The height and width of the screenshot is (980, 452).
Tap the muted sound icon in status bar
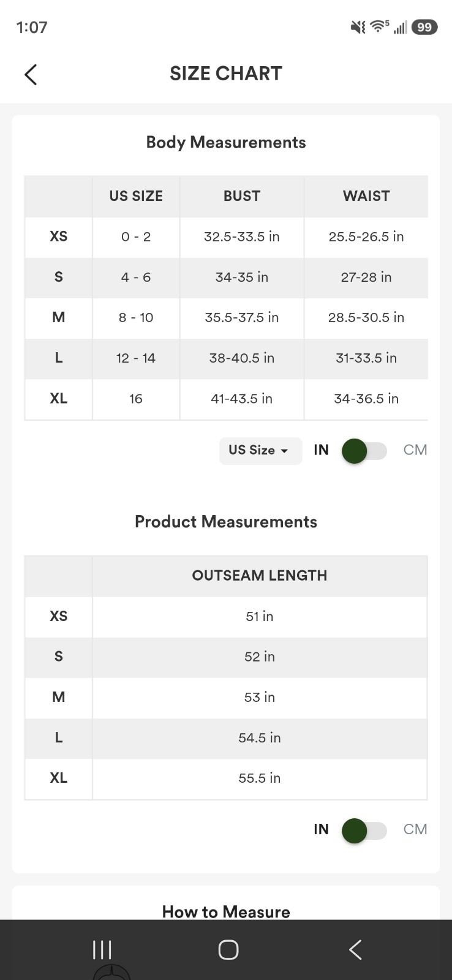(x=358, y=27)
